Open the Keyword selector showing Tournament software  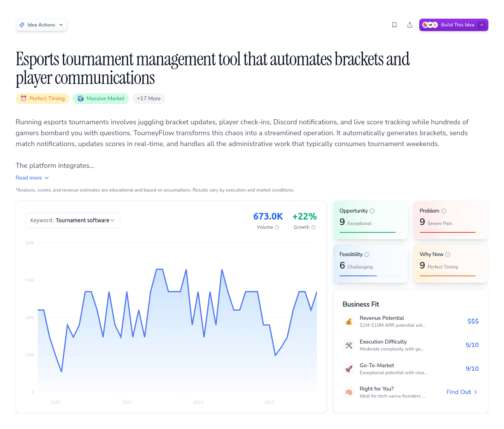point(73,220)
